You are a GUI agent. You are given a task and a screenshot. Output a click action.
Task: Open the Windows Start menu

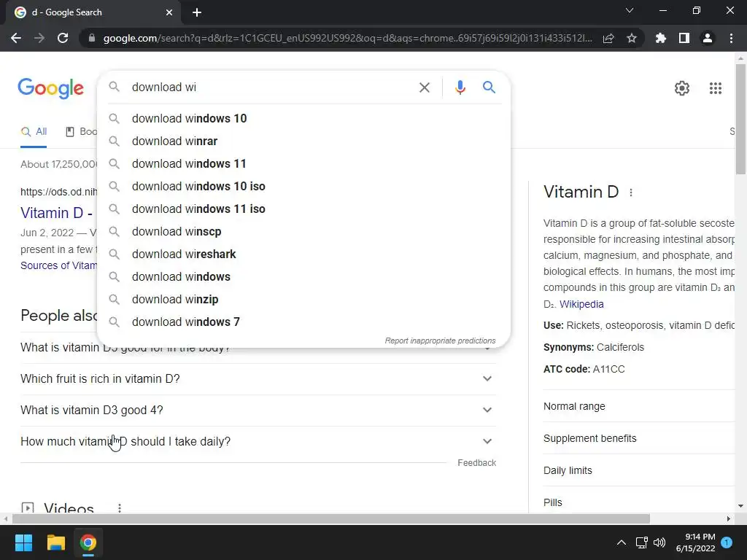(23, 542)
